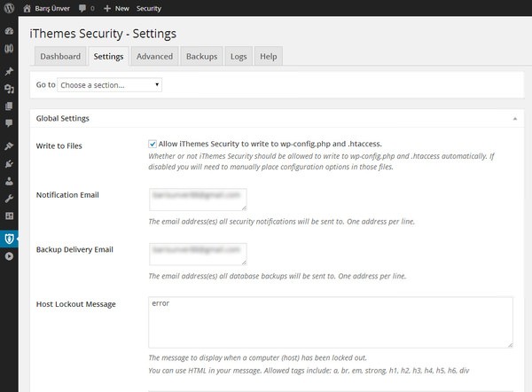Open the comments bubble in the admin bar
The image size is (532, 392).
click(82, 9)
